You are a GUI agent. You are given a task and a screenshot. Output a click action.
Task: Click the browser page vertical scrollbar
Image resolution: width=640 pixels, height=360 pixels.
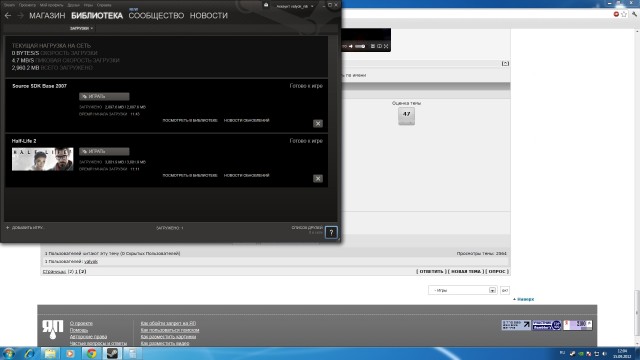[637, 312]
